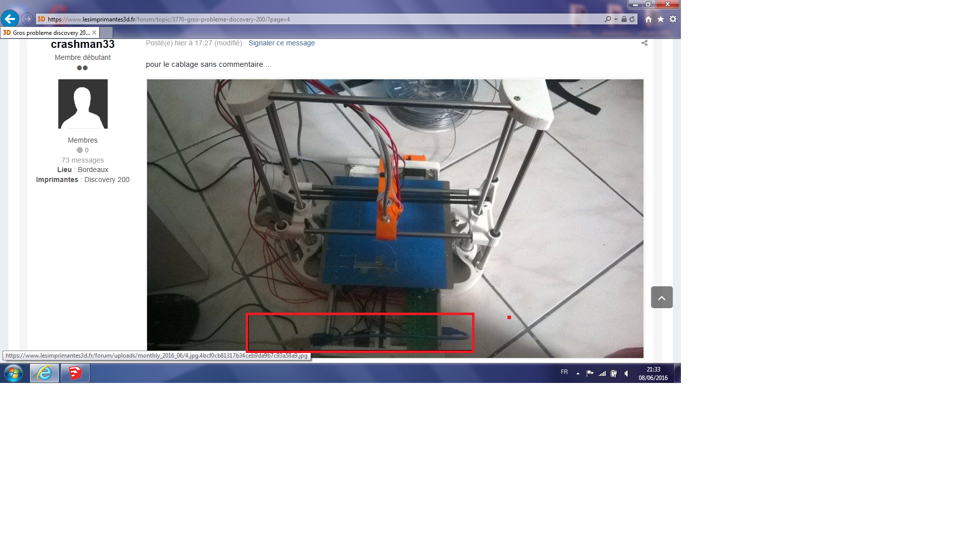The height and width of the screenshot is (551, 980).
Task: Refresh the page with reload icon
Action: 632,19
